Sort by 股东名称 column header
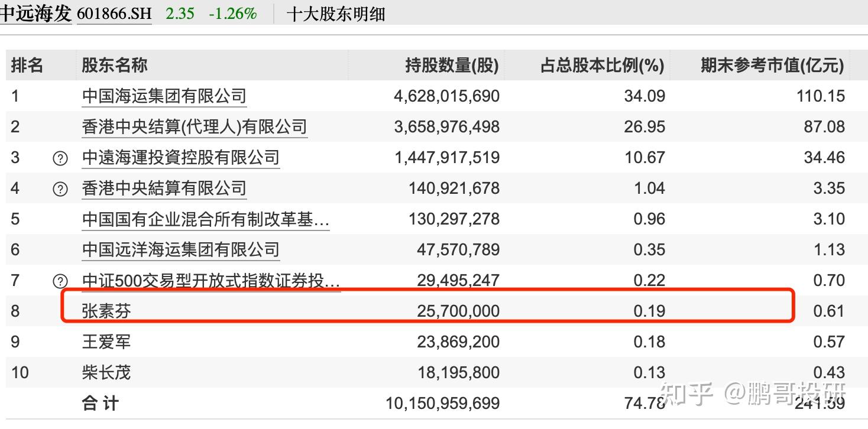The width and height of the screenshot is (868, 429). 115,65
